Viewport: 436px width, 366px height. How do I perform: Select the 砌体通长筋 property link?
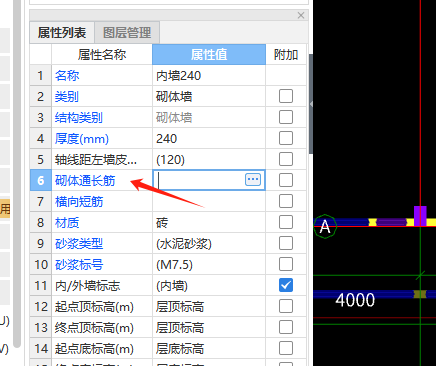click(85, 181)
